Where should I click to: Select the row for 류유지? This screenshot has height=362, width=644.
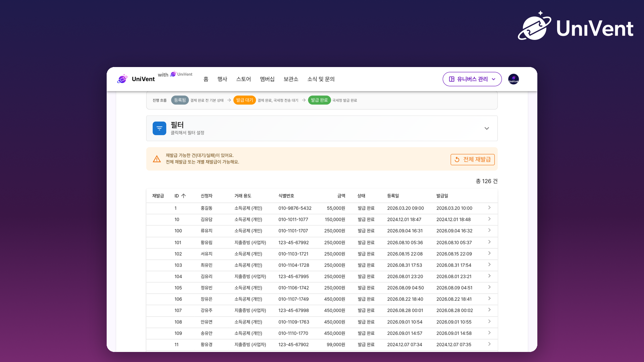[x=322, y=231]
